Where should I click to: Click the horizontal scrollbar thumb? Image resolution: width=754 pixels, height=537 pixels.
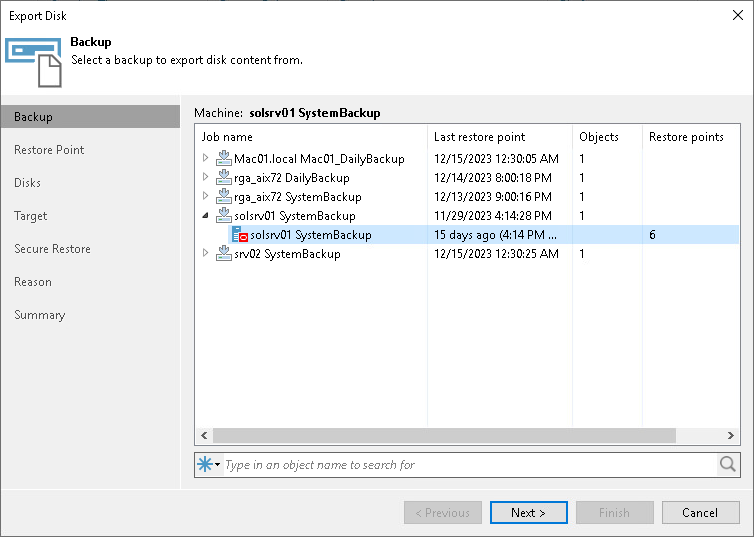point(444,435)
